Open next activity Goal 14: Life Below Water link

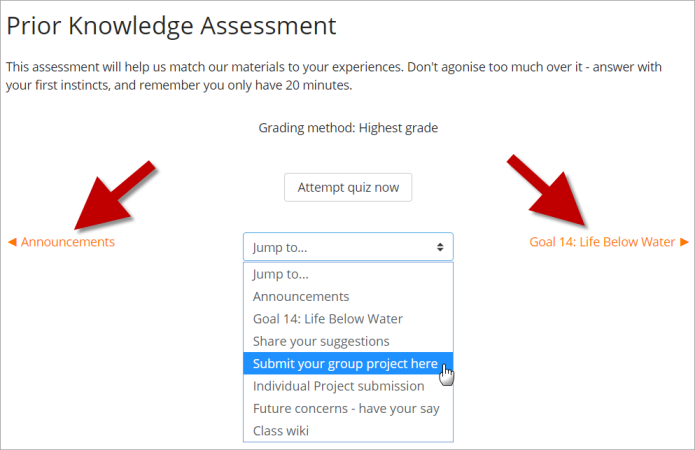602,242
